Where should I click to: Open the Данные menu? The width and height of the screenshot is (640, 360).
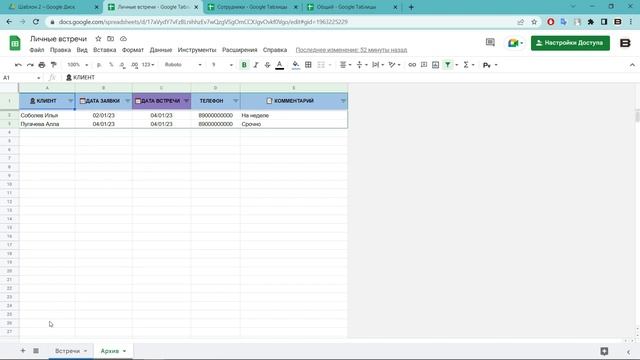pos(161,50)
